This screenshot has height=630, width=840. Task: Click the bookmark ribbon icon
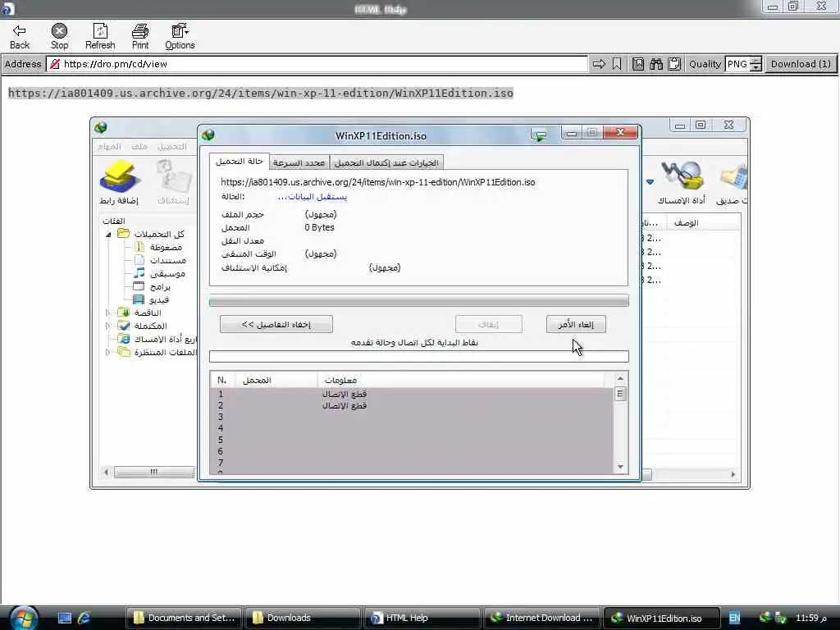click(x=617, y=64)
